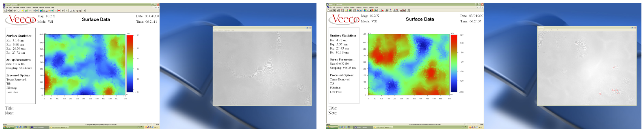Open Hardware menu in left Vision window

pos(16,7)
